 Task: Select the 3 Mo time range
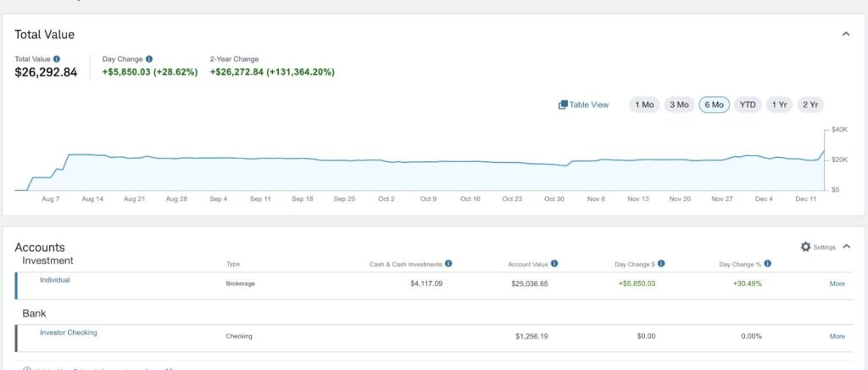pos(679,105)
